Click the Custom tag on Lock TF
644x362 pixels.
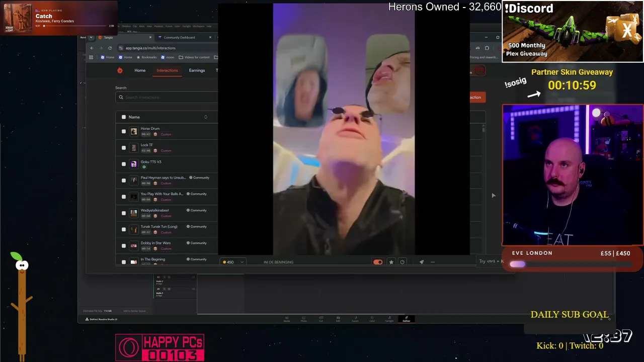[x=166, y=151]
